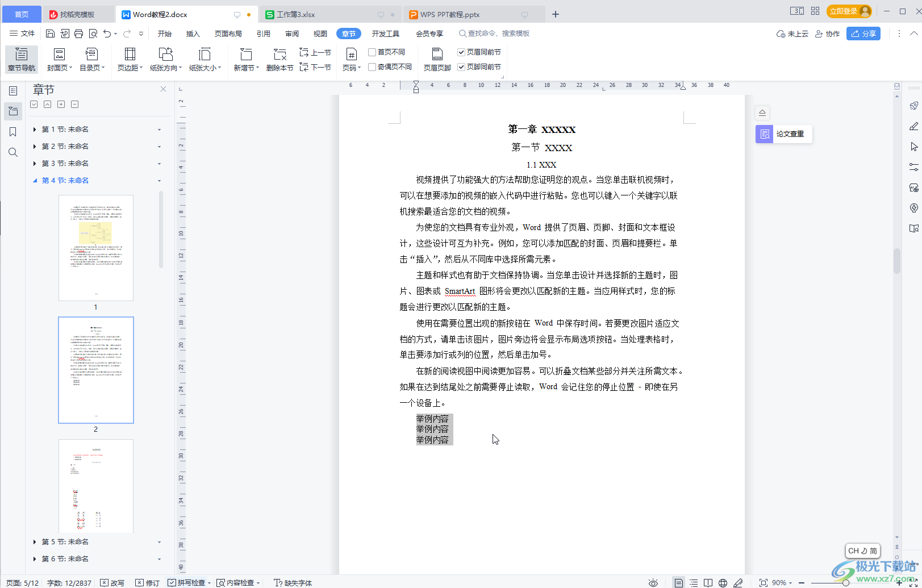Open the 插入 ribbon tab

(193, 34)
